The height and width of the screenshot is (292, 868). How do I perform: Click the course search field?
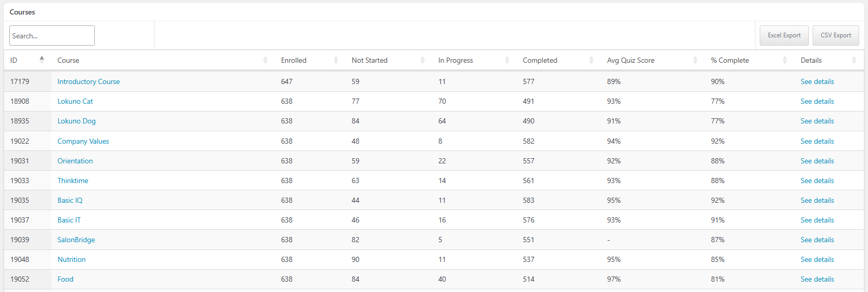[52, 36]
